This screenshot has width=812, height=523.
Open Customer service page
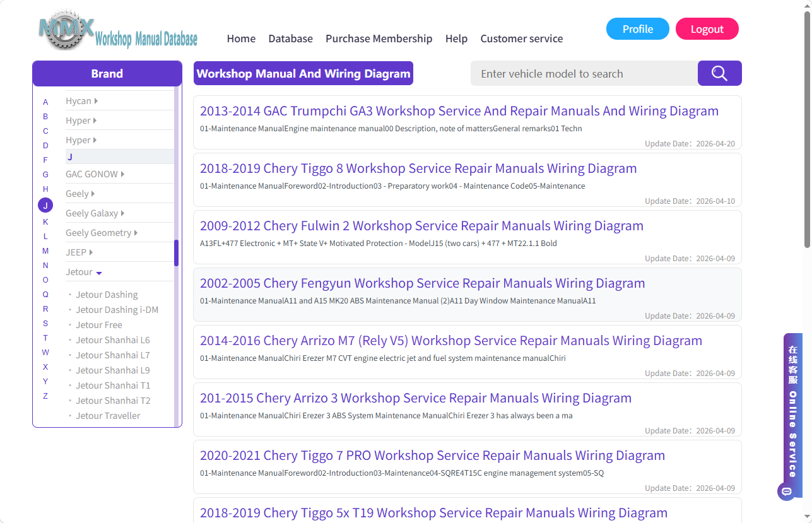click(522, 38)
